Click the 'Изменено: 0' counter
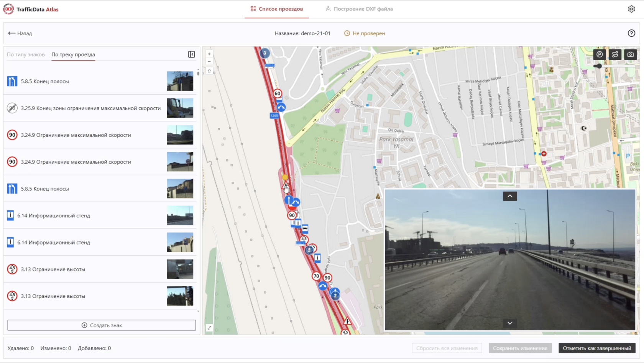 click(56, 348)
